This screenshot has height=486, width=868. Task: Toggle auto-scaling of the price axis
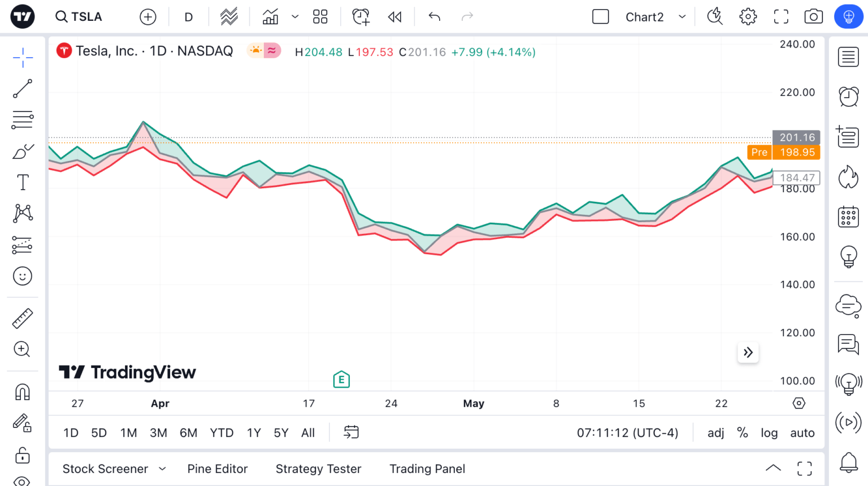[x=802, y=432]
